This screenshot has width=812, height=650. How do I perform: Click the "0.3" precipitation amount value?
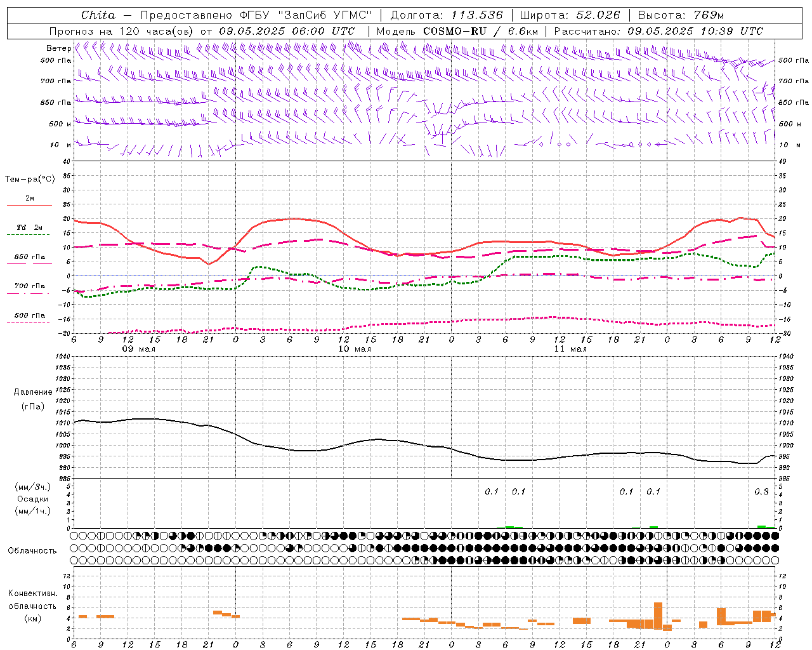coord(761,492)
